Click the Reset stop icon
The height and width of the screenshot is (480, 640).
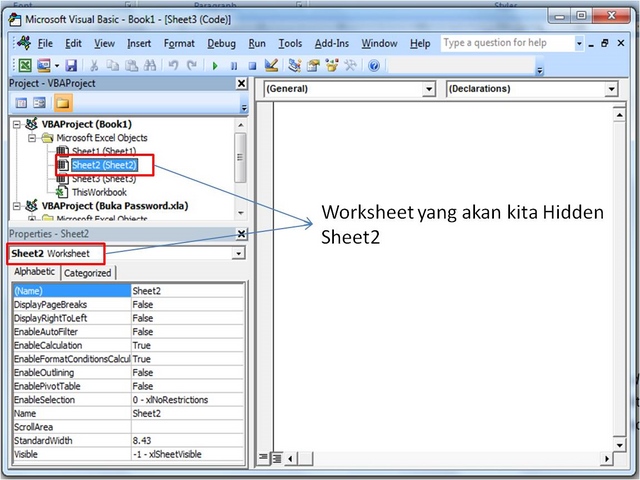tap(252, 66)
